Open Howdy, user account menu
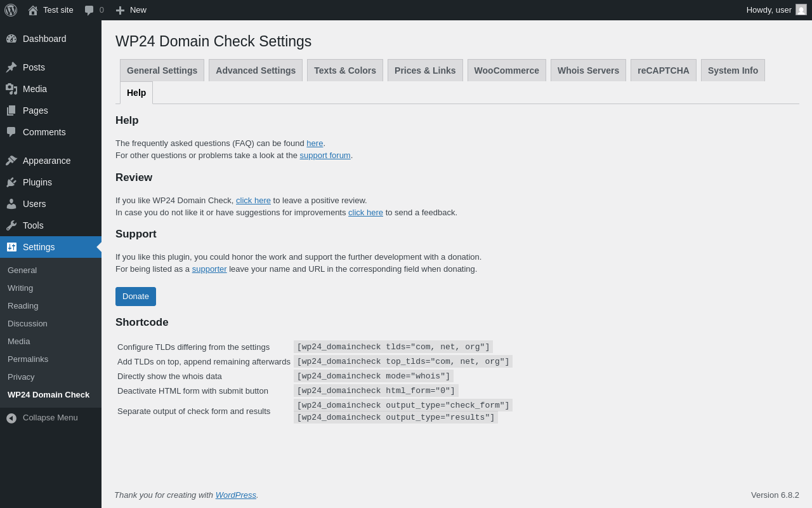 tap(776, 10)
